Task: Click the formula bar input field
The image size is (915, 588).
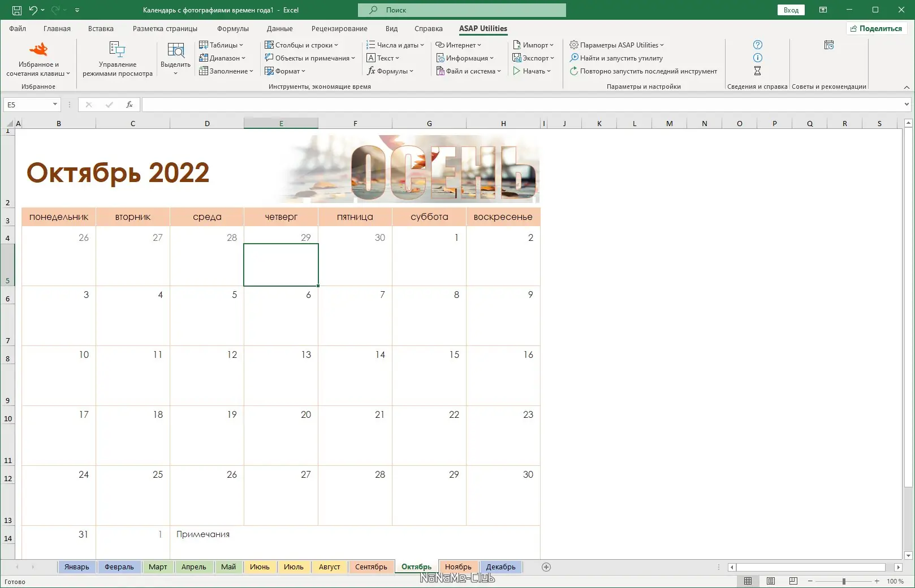Action: [x=521, y=105]
